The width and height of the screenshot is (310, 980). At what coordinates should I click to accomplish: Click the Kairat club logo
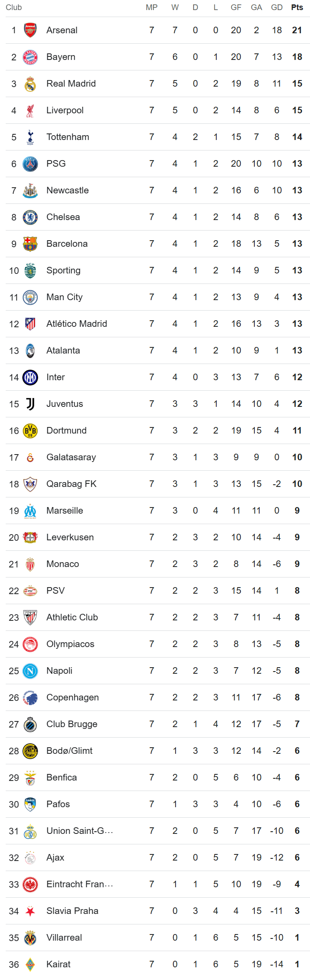pyautogui.click(x=30, y=964)
